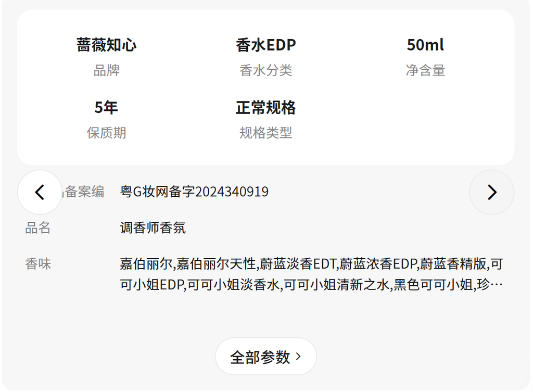Click the 备案编 record number label
The width and height of the screenshot is (533, 392).
84,192
